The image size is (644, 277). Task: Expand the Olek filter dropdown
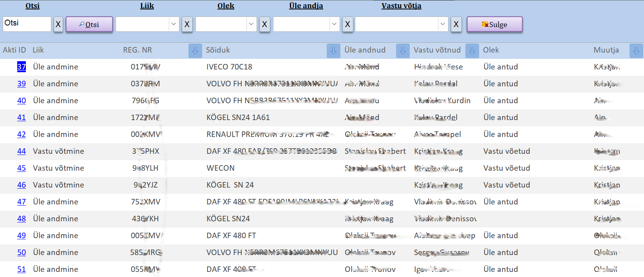coord(251,24)
